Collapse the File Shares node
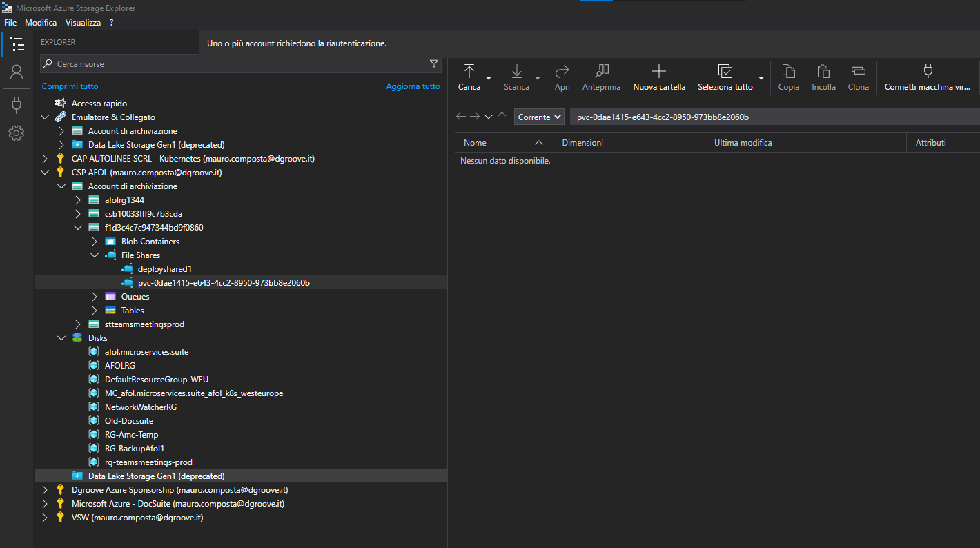 [95, 255]
